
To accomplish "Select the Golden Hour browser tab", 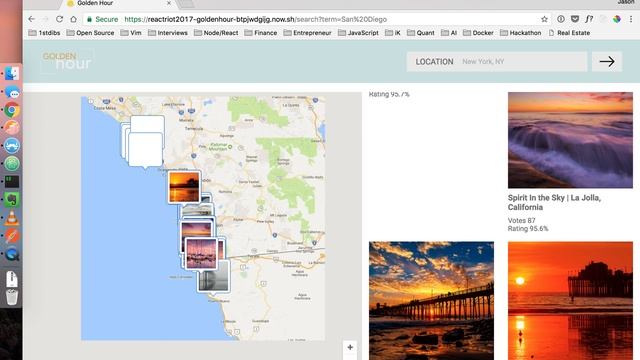I will [118, 3].
